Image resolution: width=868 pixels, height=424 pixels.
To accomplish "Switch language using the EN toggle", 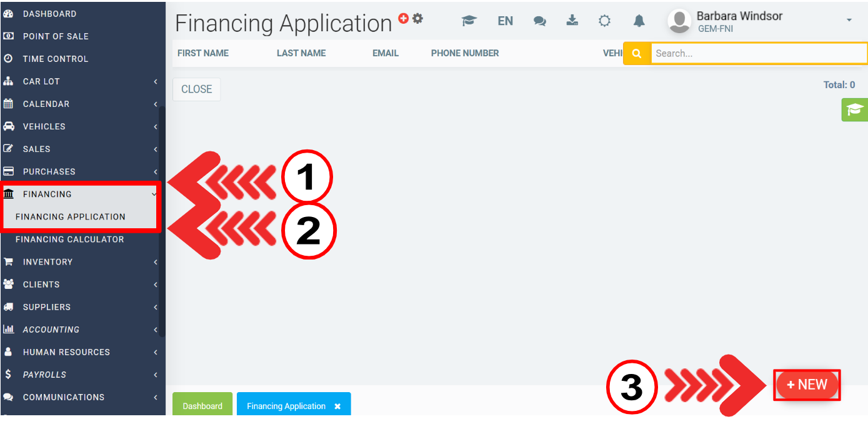I will coord(505,21).
